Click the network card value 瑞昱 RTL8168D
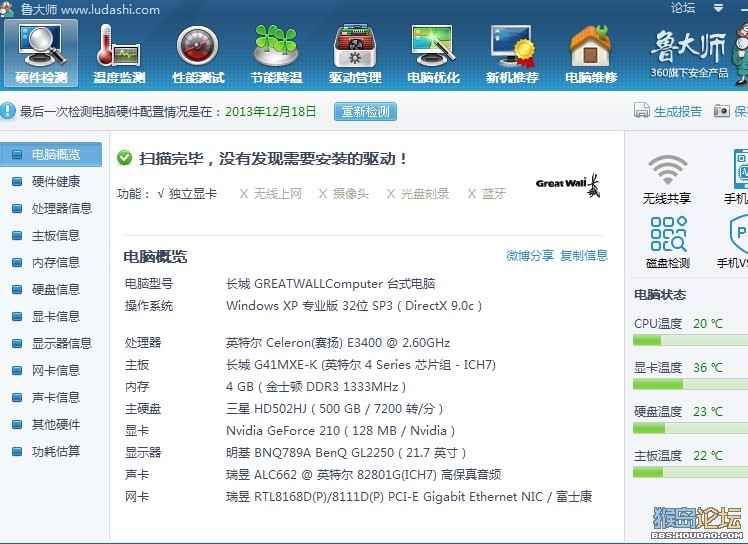Viewport: 748px width, 544px height. 409,496
